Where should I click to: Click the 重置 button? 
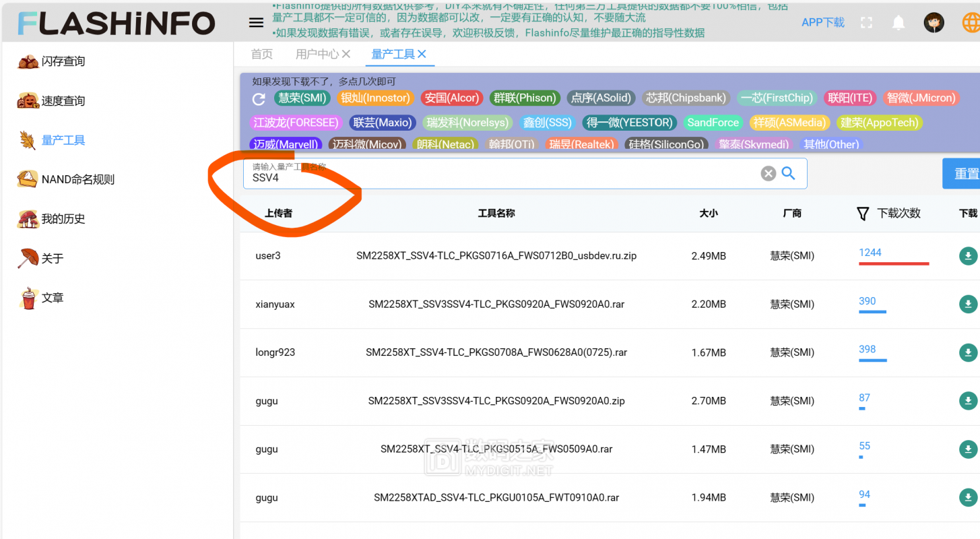[963, 174]
